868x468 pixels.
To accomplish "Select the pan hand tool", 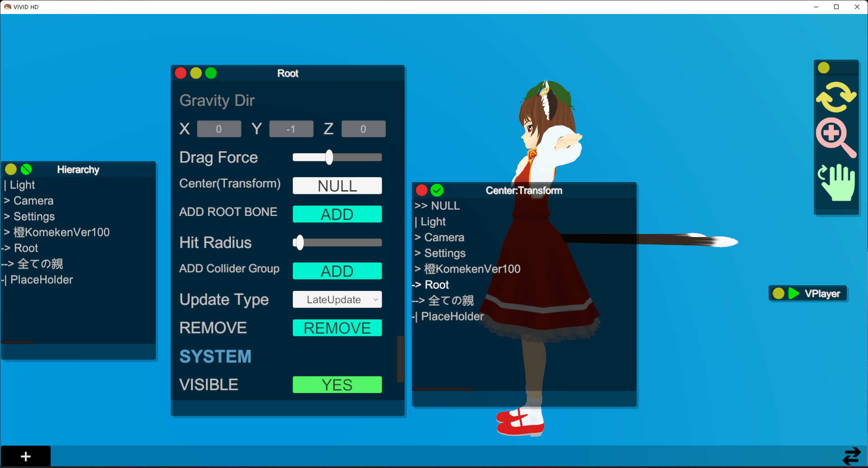I will coord(837,182).
